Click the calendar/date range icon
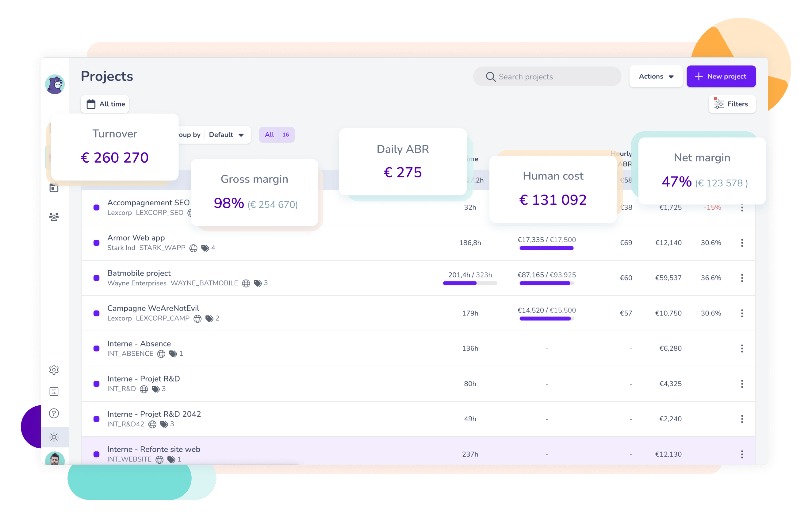The width and height of the screenshot is (812, 518). [92, 104]
